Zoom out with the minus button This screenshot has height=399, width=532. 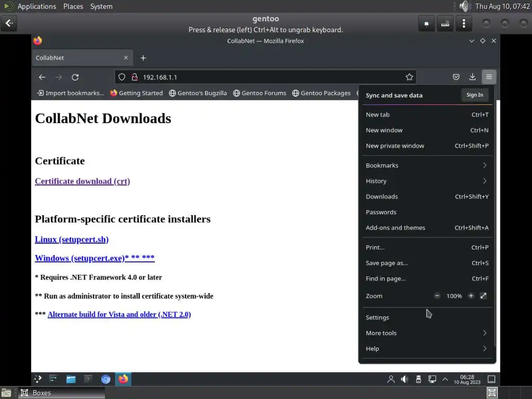tap(437, 296)
